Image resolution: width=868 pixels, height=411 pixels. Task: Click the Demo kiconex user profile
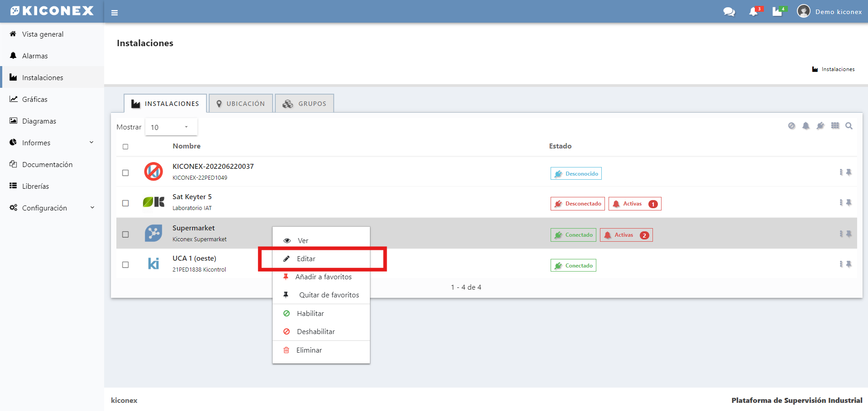[x=830, y=12]
